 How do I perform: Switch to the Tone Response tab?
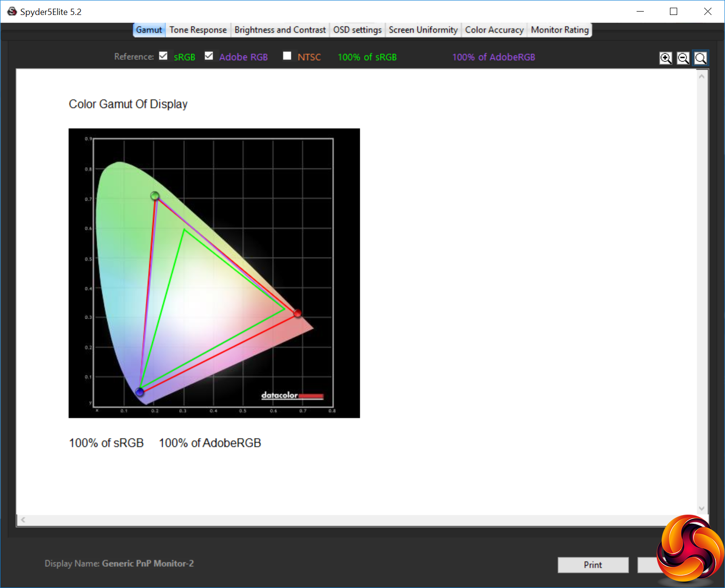(x=198, y=30)
